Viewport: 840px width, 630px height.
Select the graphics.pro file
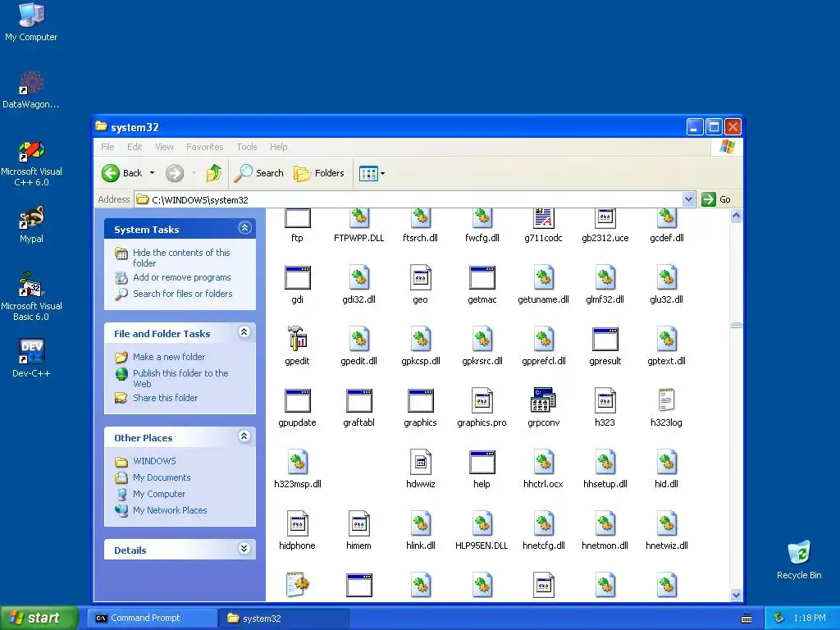482,400
